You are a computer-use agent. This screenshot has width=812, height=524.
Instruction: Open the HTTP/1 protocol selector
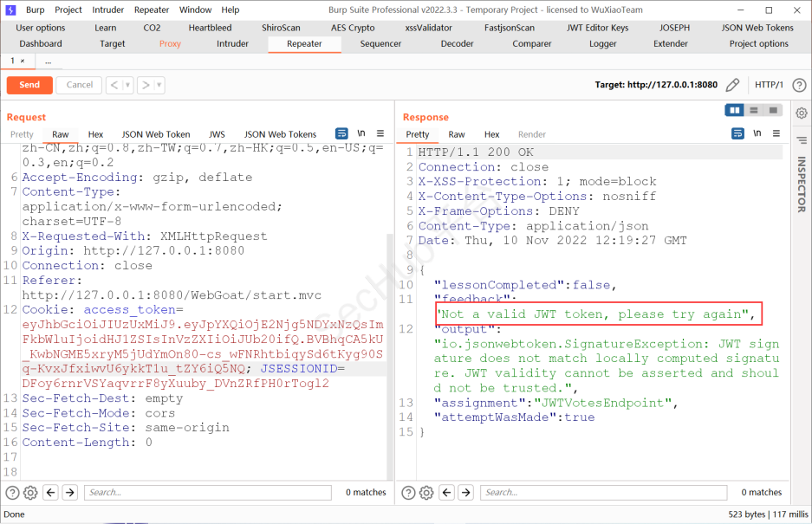[769, 85]
